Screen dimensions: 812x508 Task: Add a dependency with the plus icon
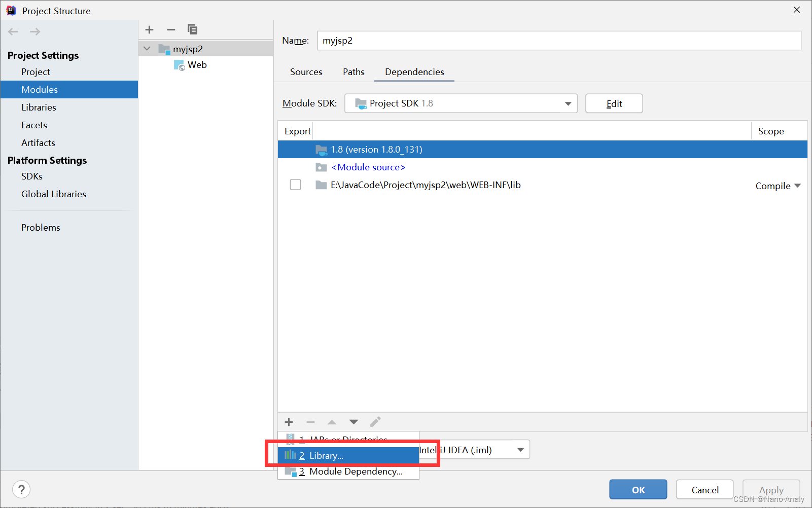coord(289,422)
